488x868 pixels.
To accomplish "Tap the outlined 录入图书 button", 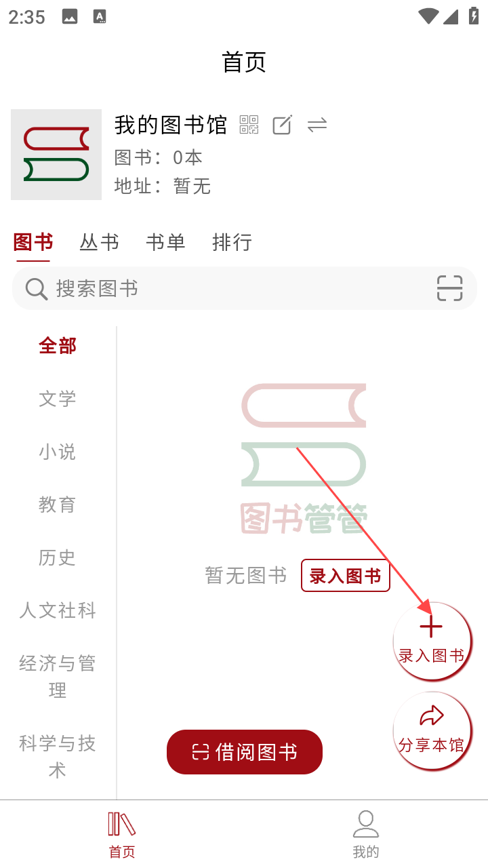I will click(x=346, y=576).
